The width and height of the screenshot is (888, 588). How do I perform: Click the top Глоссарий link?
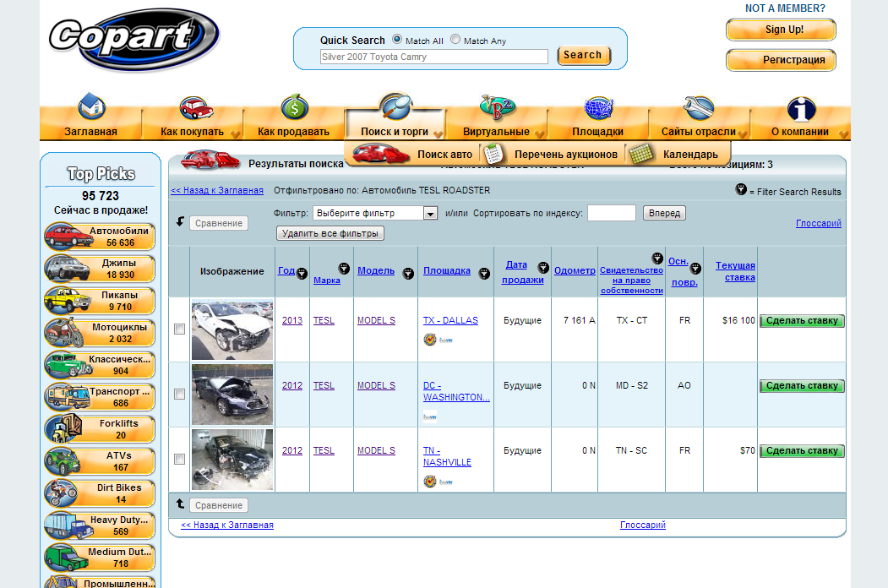(819, 223)
